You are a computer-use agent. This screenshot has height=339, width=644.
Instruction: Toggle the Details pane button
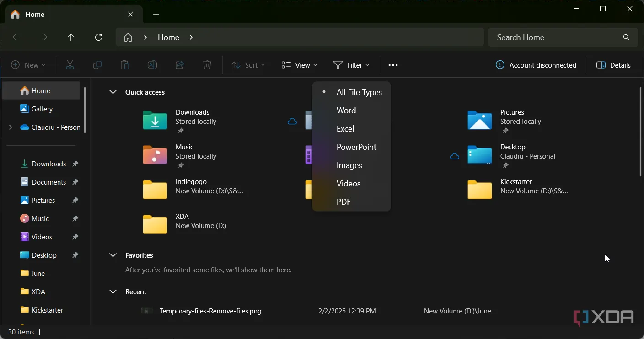pos(613,65)
